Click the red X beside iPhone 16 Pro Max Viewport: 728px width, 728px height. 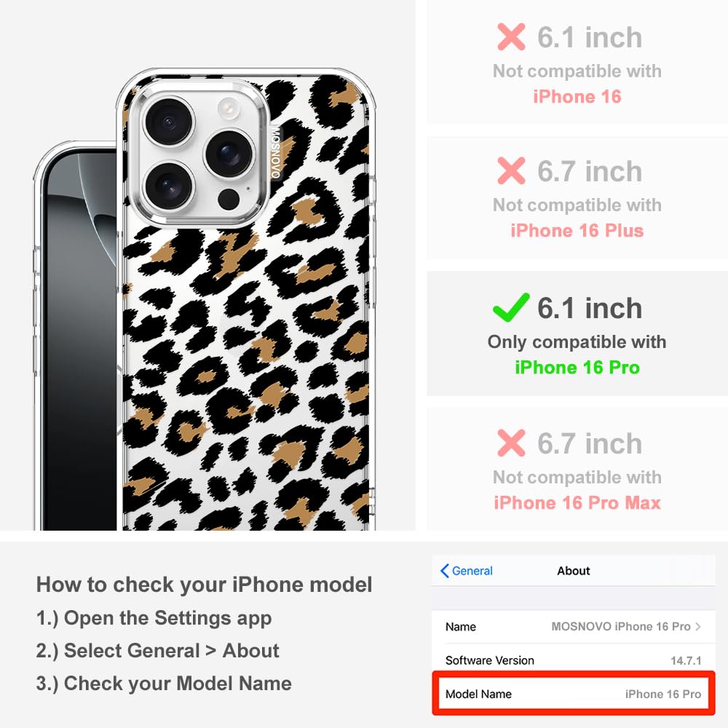511,443
